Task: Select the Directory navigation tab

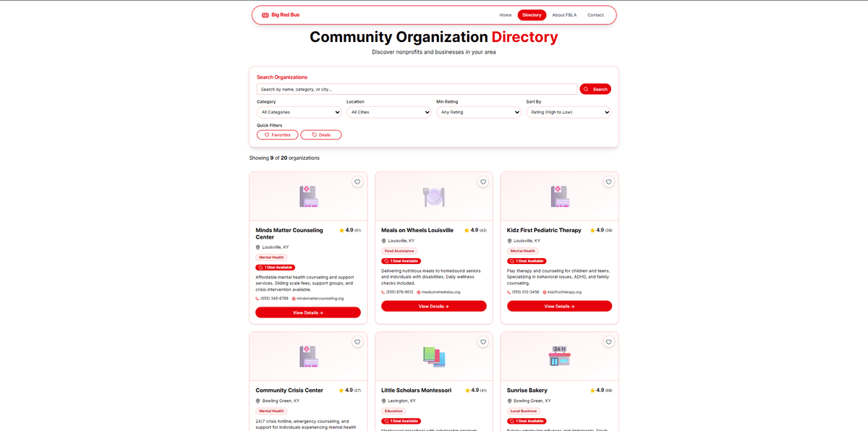Action: point(532,14)
